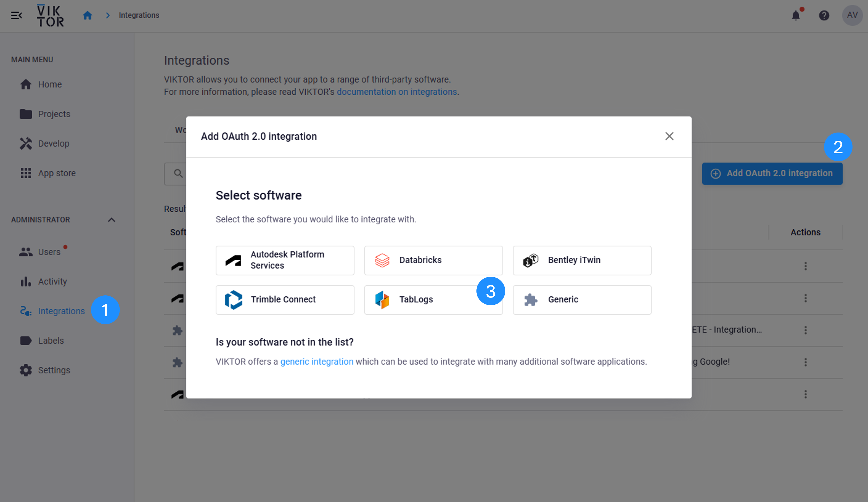
Task: Open actions menu for ETE - Integration row
Action: tap(805, 330)
